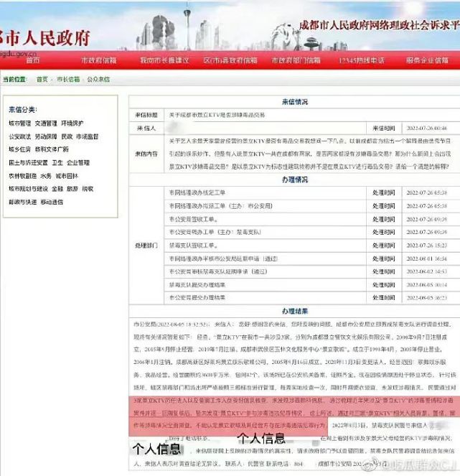Select the 城市规划与建设 category
Viewport: 460px width, 476px height.
coord(28,189)
